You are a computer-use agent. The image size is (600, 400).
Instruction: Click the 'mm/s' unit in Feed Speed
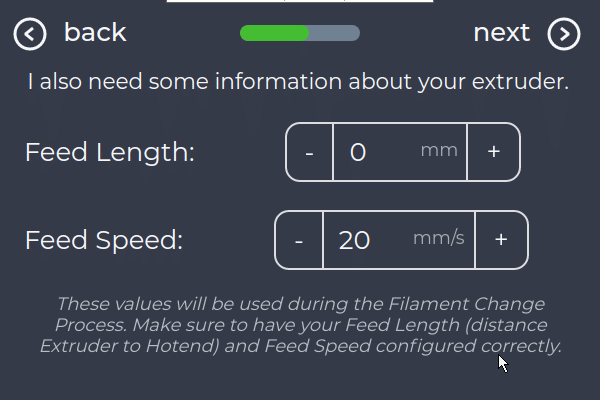438,238
